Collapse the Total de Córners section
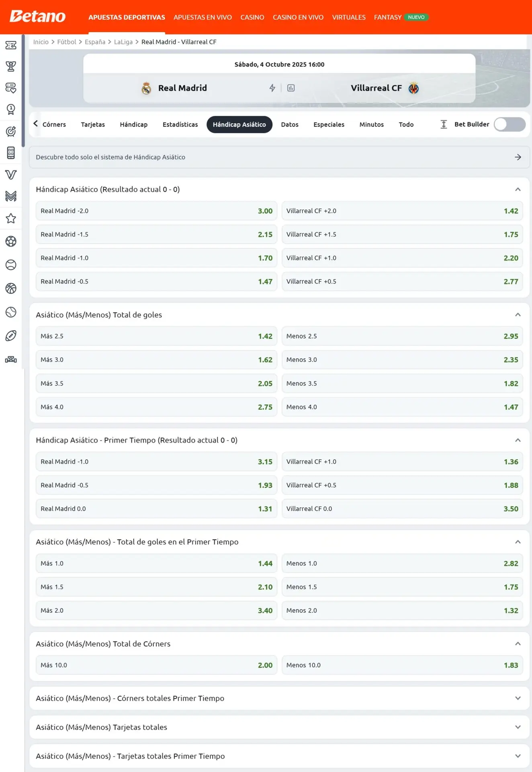This screenshot has width=532, height=772. 518,644
